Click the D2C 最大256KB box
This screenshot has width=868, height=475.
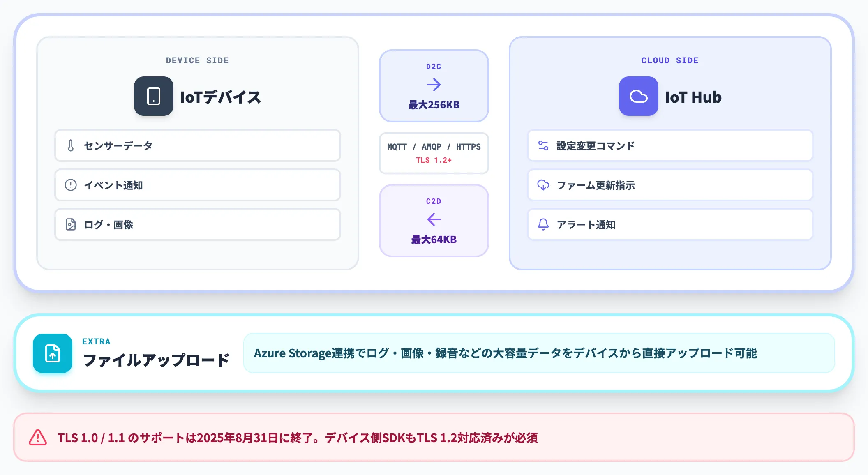coord(434,86)
